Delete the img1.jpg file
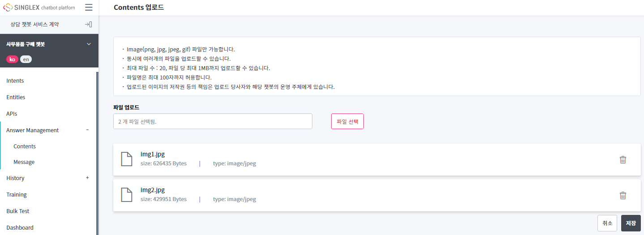644x235 pixels. tap(623, 159)
